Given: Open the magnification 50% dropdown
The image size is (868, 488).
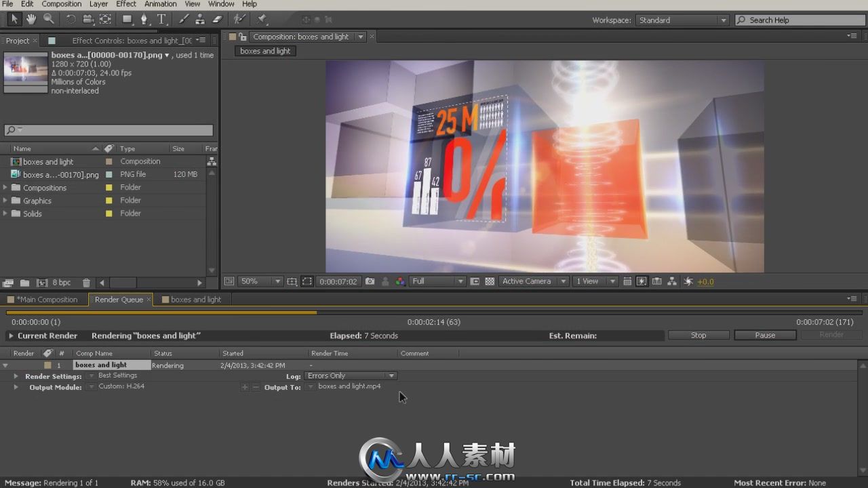Looking at the screenshot, I should (x=261, y=281).
